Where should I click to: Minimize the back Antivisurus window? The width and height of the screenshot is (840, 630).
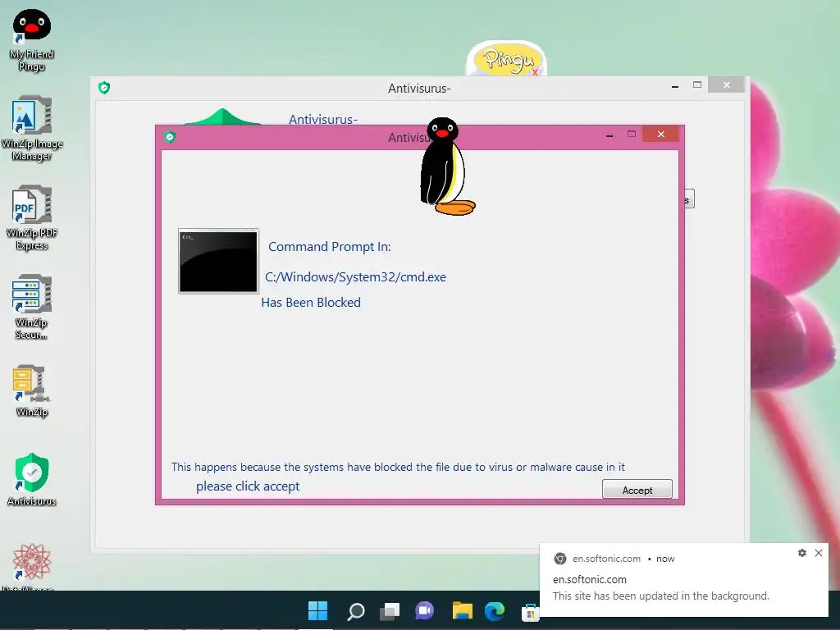point(675,85)
